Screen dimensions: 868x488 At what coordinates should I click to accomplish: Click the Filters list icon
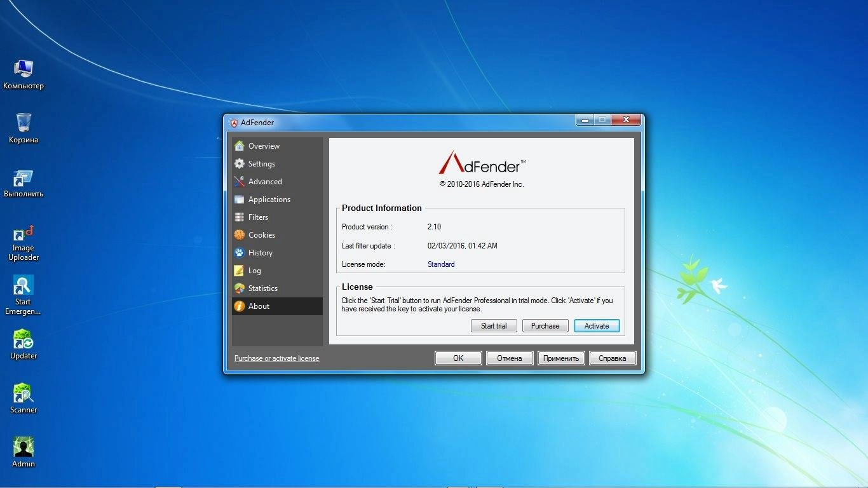239,217
